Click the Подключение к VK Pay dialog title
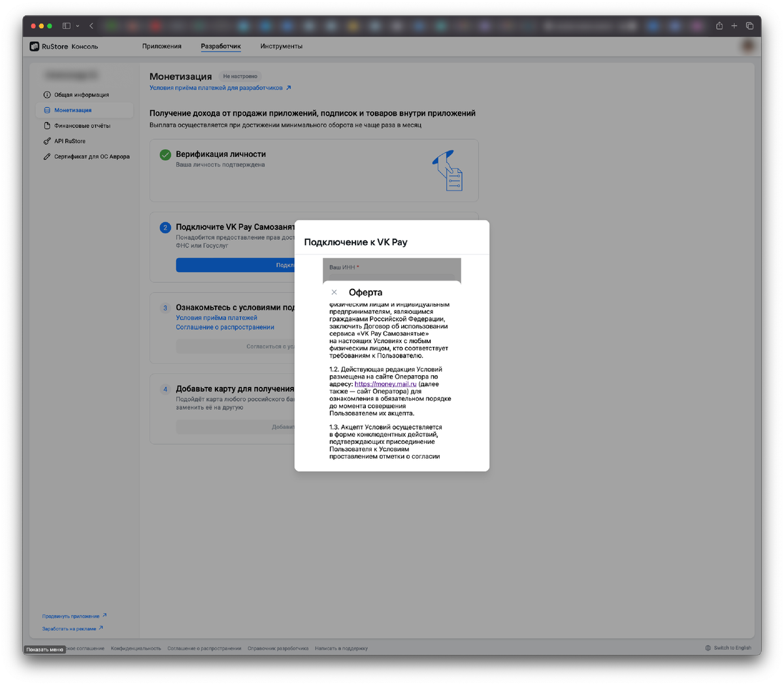Image resolution: width=784 pixels, height=685 pixels. [x=355, y=242]
